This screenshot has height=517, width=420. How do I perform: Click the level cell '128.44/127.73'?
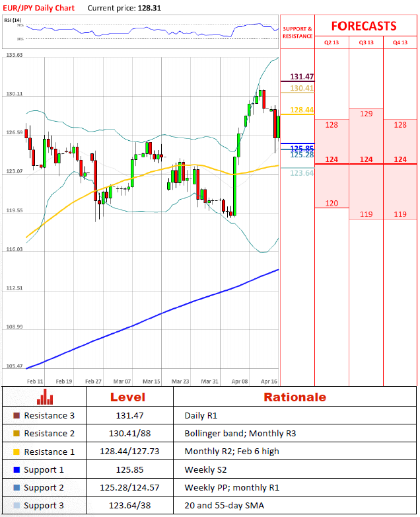click(130, 452)
